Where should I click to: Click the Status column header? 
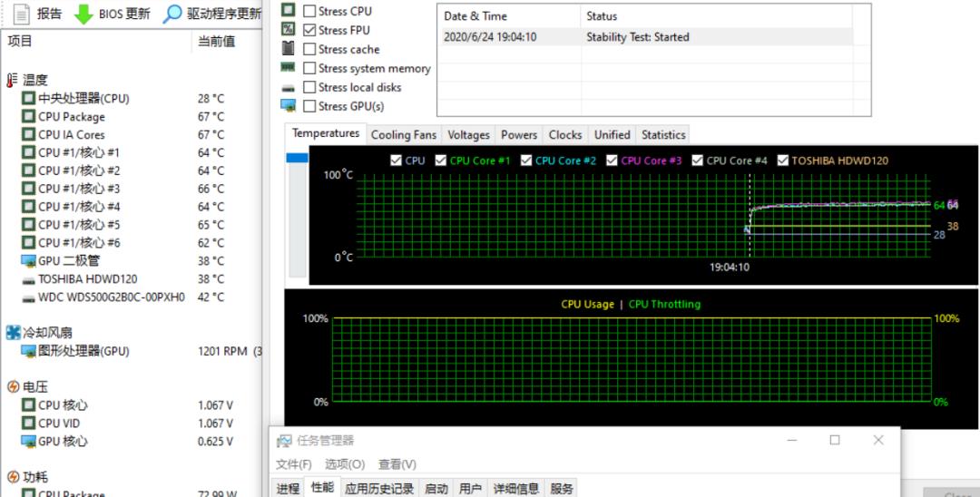[x=717, y=16]
